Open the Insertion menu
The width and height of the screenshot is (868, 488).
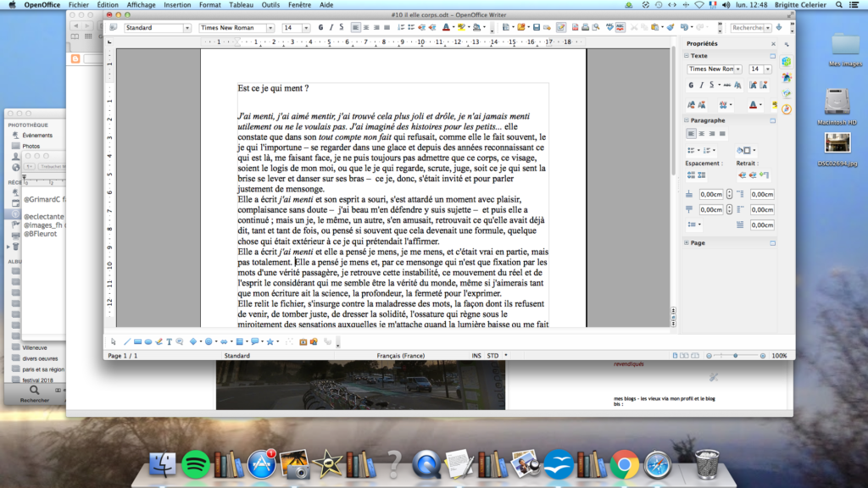pyautogui.click(x=177, y=4)
